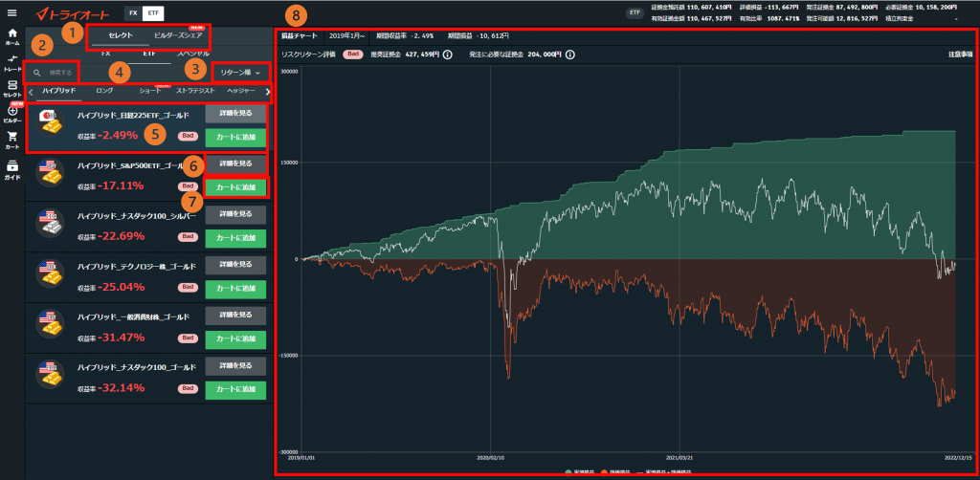Click the search magnifier icon

[x=37, y=73]
